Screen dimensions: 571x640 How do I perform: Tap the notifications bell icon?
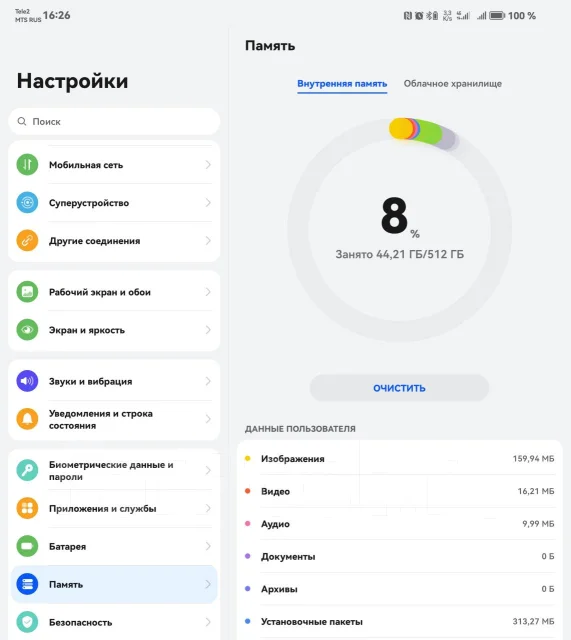[x=27, y=419]
